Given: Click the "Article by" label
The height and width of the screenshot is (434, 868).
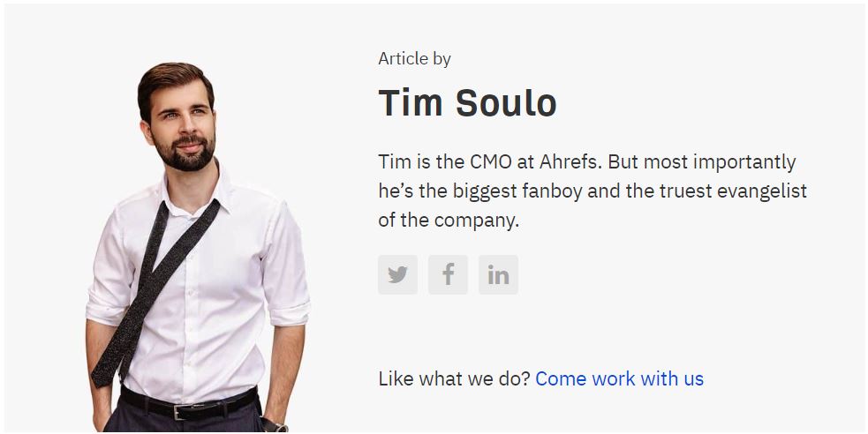Looking at the screenshot, I should (x=414, y=59).
